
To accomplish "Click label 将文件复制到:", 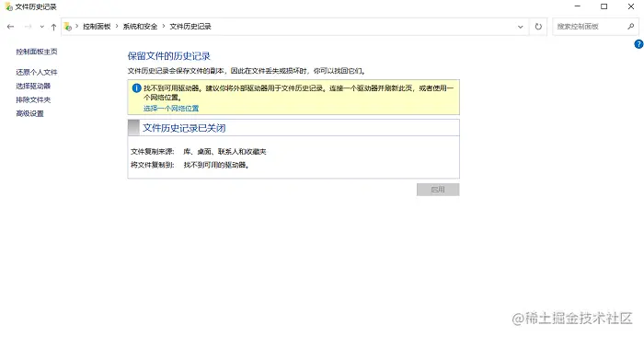I will [x=153, y=165].
